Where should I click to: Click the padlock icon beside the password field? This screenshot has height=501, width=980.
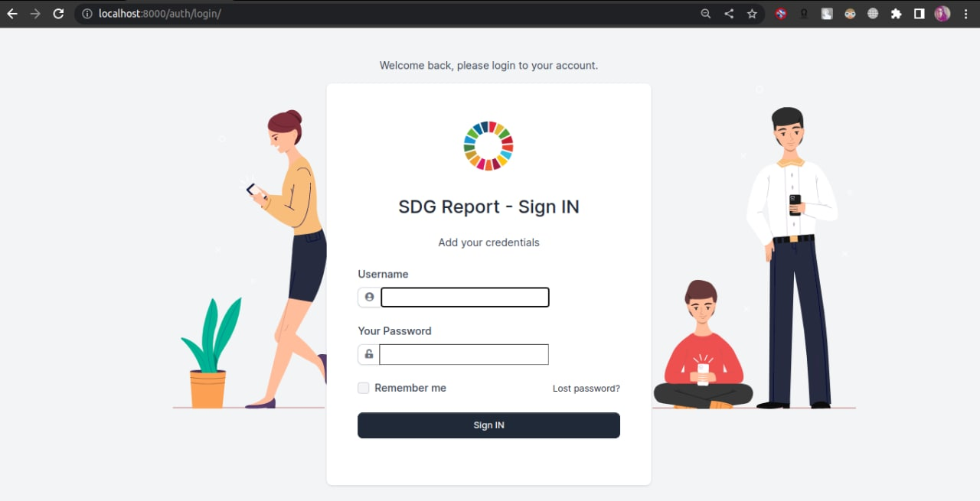tap(368, 354)
